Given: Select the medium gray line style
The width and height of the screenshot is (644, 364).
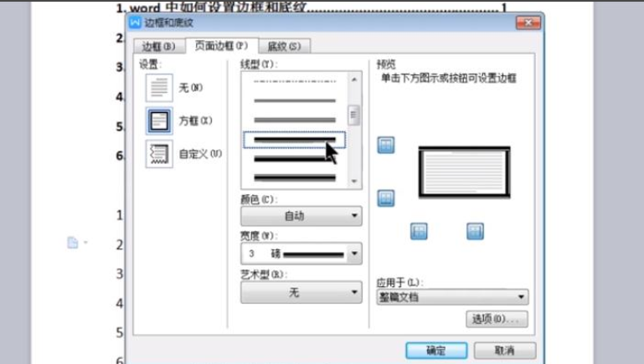Looking at the screenshot, I should click(x=295, y=120).
